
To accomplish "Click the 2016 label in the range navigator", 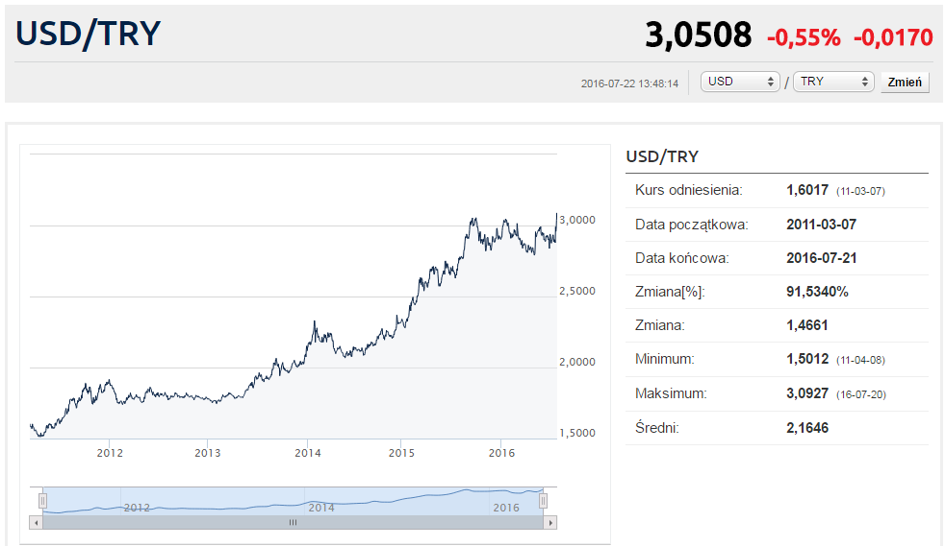I will 507,508.
